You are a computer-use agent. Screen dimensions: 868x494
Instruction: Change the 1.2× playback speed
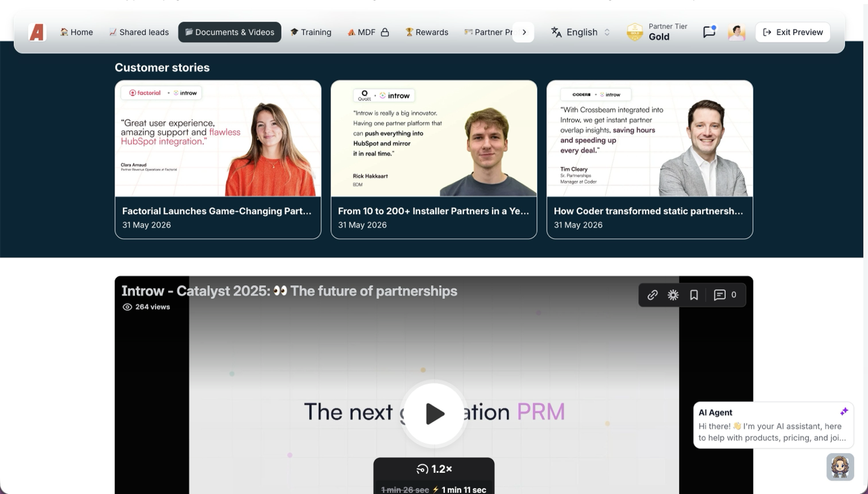pos(434,469)
